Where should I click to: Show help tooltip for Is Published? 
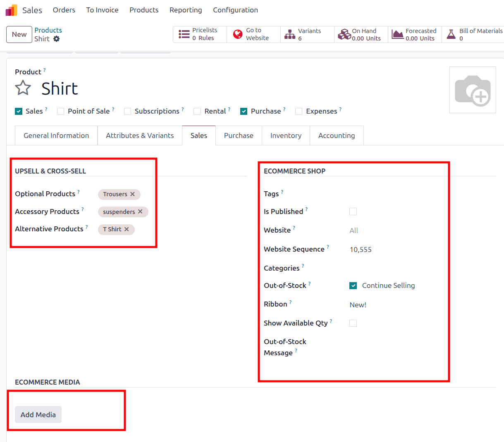click(306, 209)
